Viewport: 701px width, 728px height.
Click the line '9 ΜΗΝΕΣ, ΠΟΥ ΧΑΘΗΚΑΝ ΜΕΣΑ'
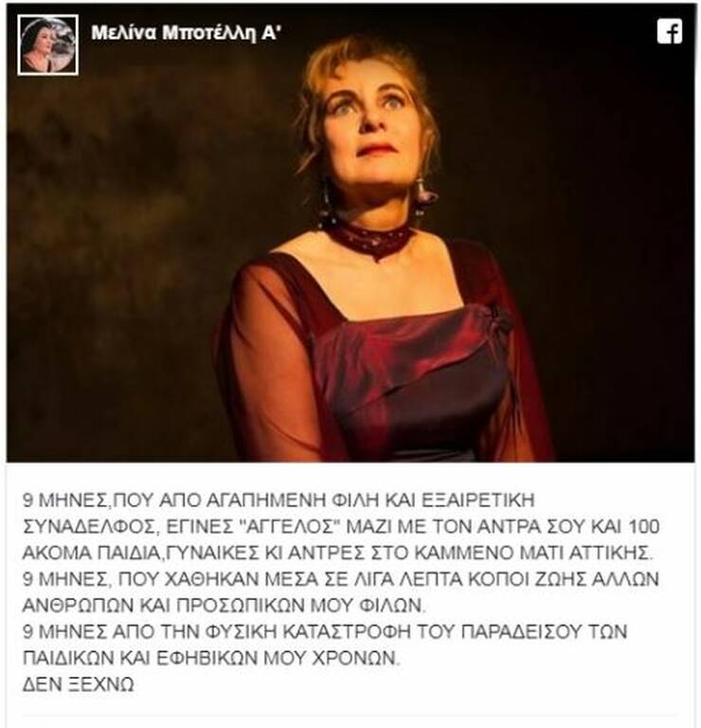[x=341, y=579]
